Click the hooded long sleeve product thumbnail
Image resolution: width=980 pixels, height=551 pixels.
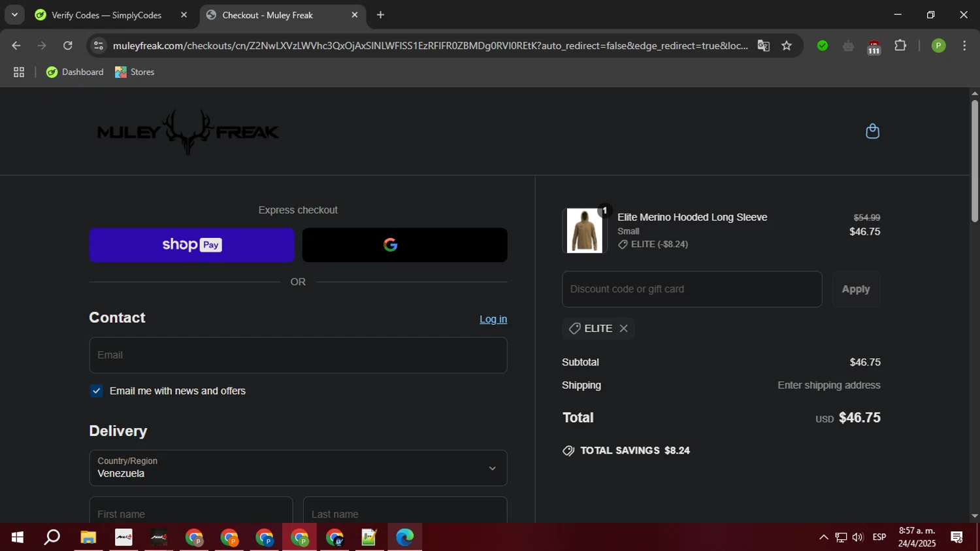(x=584, y=231)
